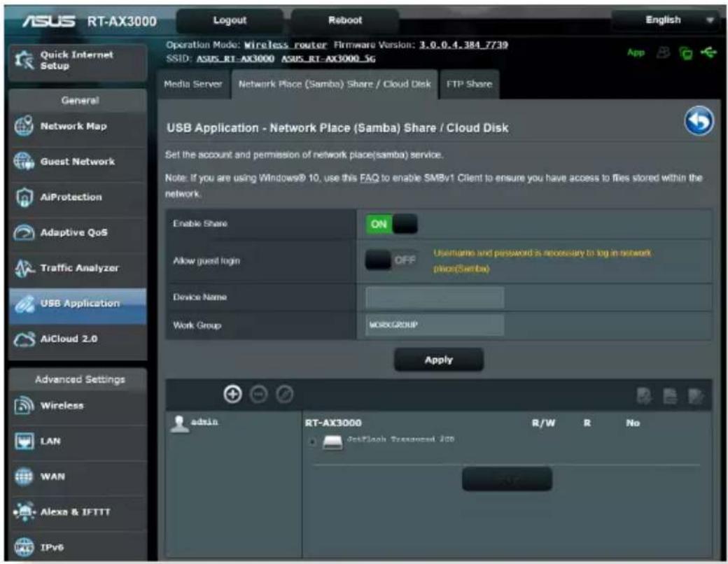
Task: Click the delete account minus icon
Action: tap(258, 395)
